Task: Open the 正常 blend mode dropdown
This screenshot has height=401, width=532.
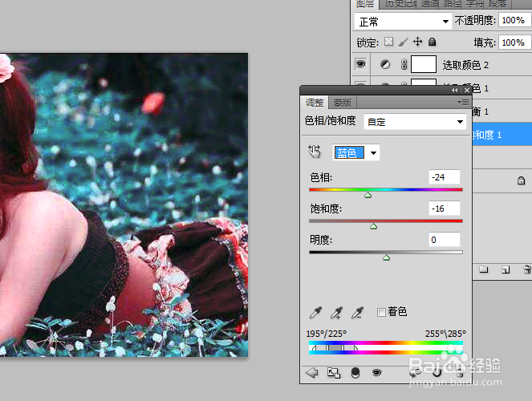Action: 403,22
